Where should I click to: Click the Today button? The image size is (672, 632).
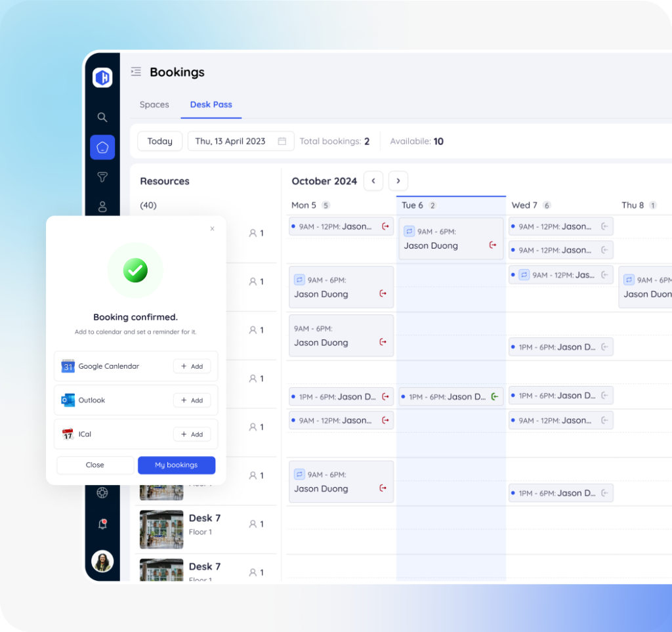160,141
